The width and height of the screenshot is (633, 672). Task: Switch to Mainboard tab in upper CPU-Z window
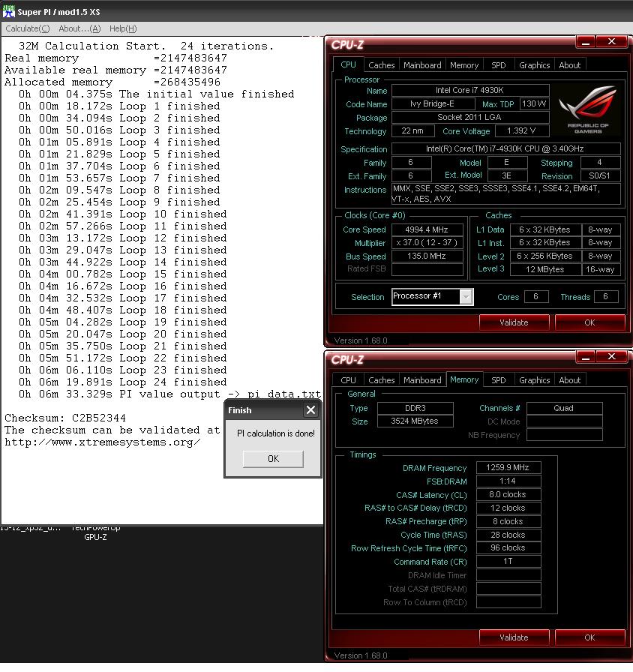(x=422, y=65)
